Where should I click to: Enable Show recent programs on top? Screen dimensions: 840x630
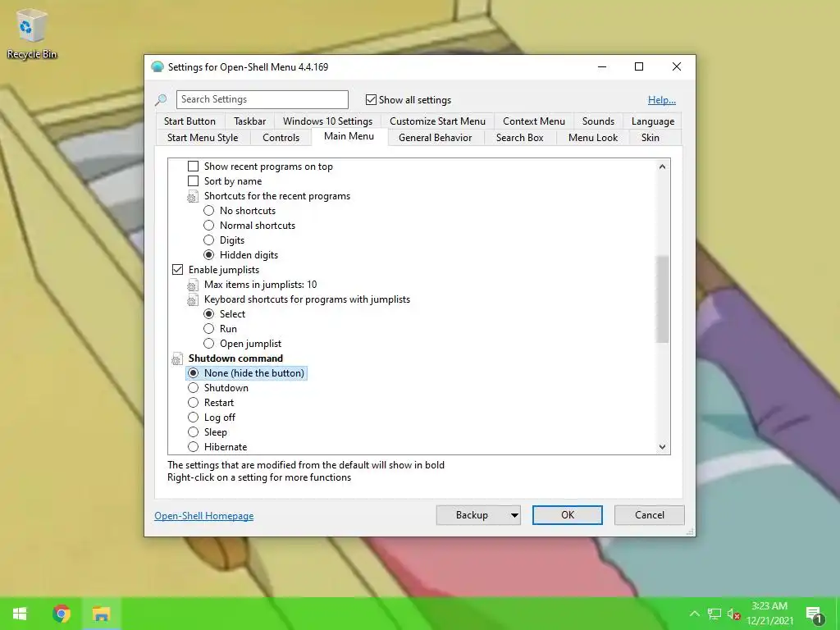(194, 167)
